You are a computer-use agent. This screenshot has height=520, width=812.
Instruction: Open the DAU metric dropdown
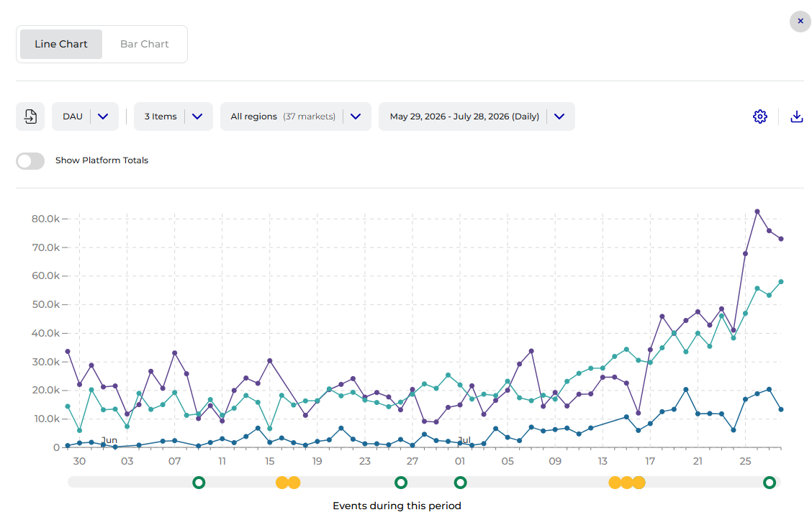click(85, 117)
